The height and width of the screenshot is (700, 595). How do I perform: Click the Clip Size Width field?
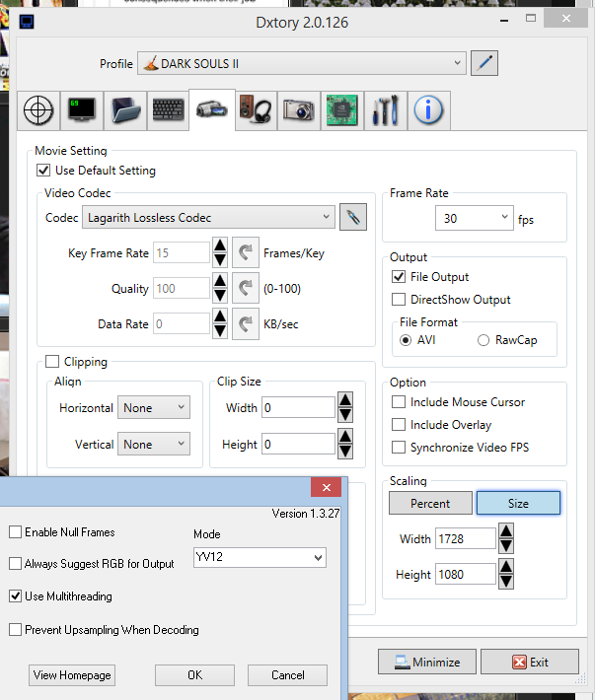pos(298,407)
